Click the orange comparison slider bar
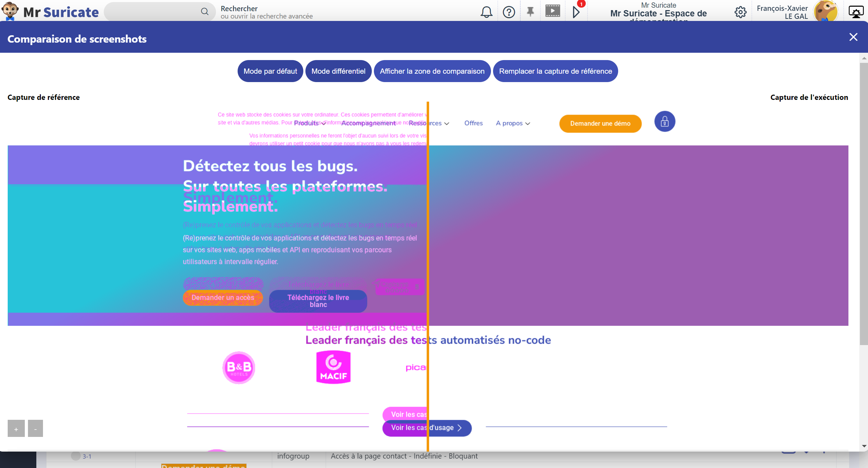 pyautogui.click(x=428, y=276)
